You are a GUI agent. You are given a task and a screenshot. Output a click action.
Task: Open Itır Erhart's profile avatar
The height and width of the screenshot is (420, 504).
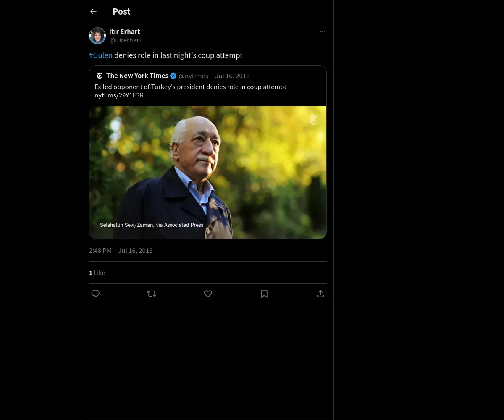(97, 36)
